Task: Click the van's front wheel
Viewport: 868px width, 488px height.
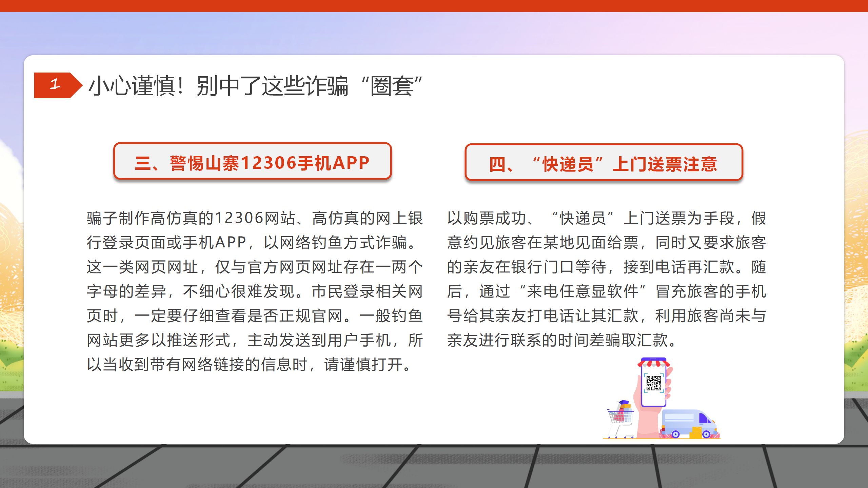Action: 706,434
